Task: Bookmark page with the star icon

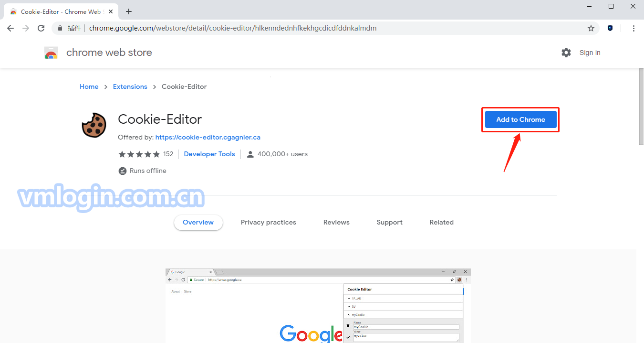Action: (591, 28)
